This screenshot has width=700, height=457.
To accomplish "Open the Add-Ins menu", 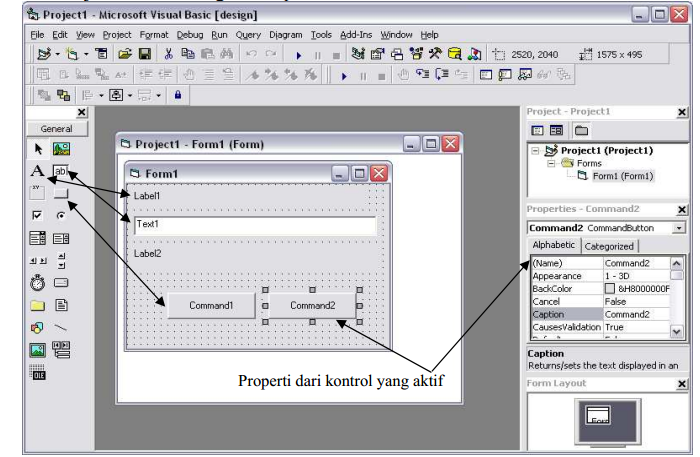I will (x=356, y=35).
